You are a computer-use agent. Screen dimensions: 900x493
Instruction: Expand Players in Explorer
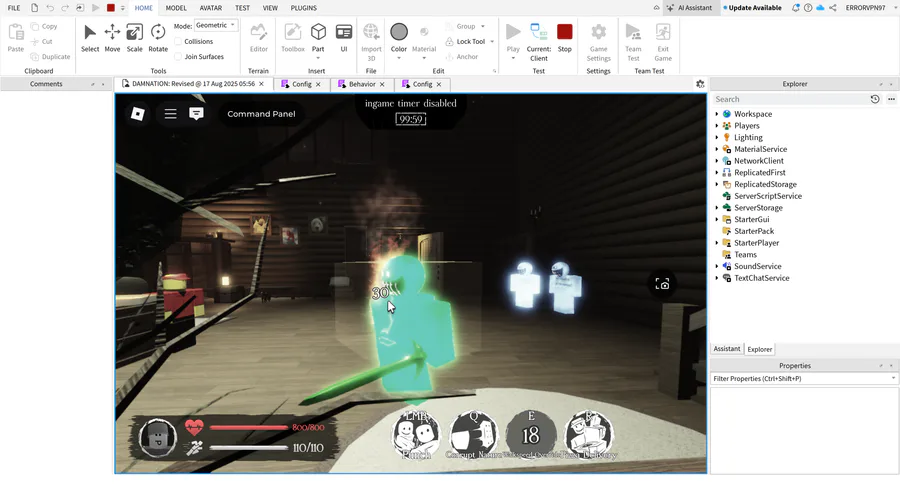pyautogui.click(x=716, y=126)
